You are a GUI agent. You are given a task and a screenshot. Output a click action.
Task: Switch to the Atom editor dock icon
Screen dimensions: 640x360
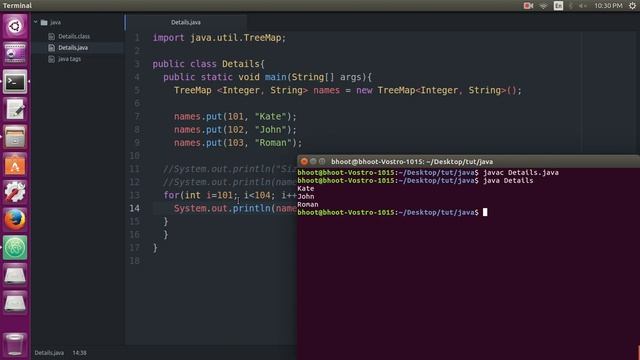coord(15,247)
